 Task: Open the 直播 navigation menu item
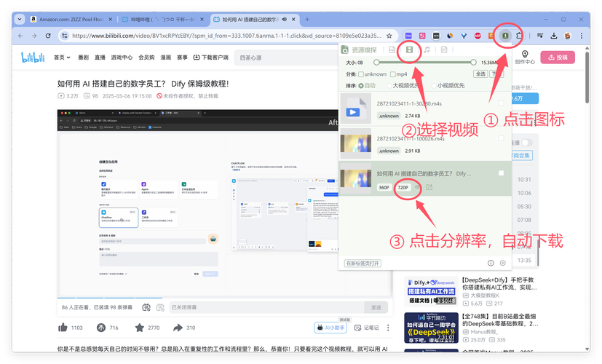pos(101,58)
